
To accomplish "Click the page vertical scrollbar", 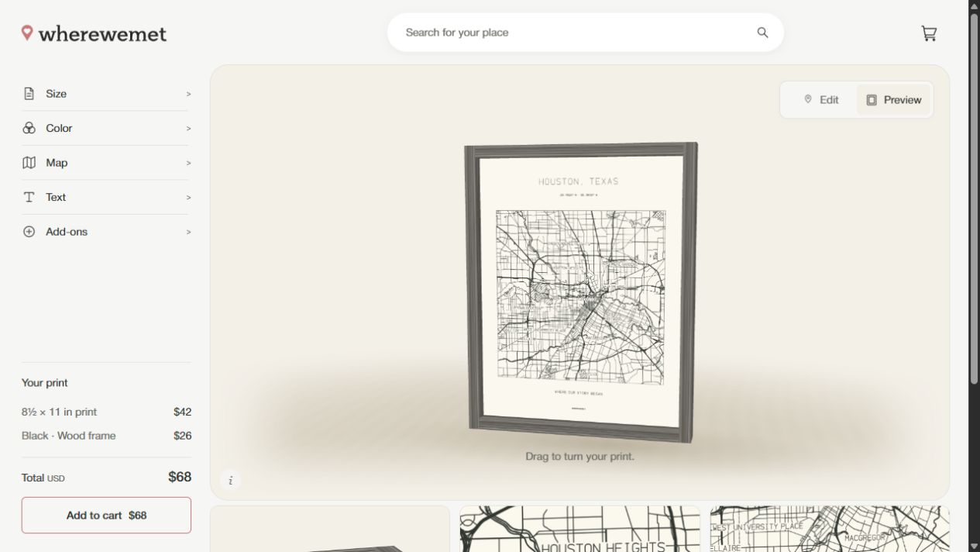I will tap(974, 198).
